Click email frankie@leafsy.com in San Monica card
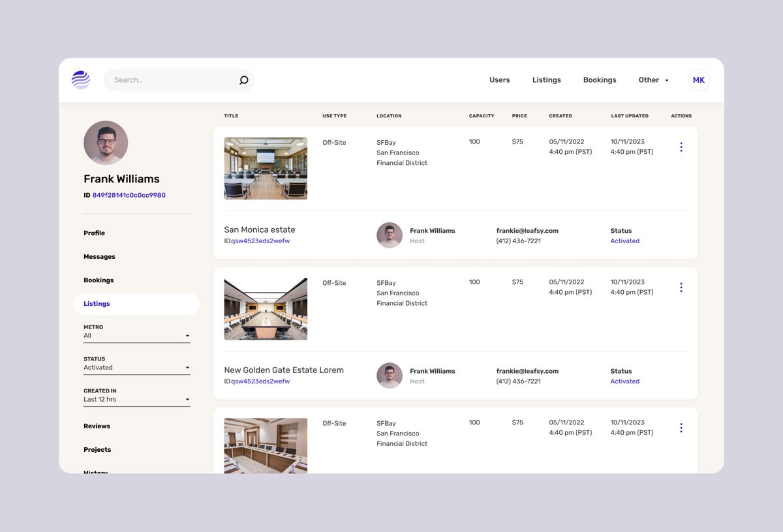The height and width of the screenshot is (532, 783). pyautogui.click(x=527, y=231)
